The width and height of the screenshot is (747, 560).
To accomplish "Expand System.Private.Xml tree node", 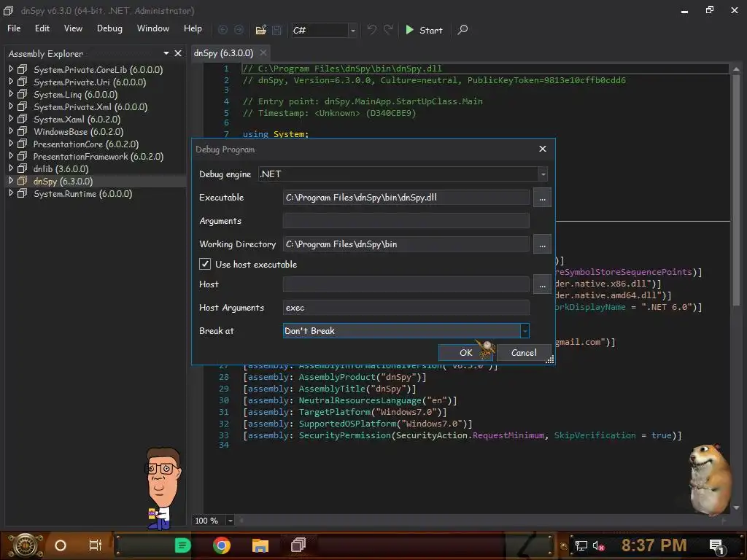I will tap(11, 106).
